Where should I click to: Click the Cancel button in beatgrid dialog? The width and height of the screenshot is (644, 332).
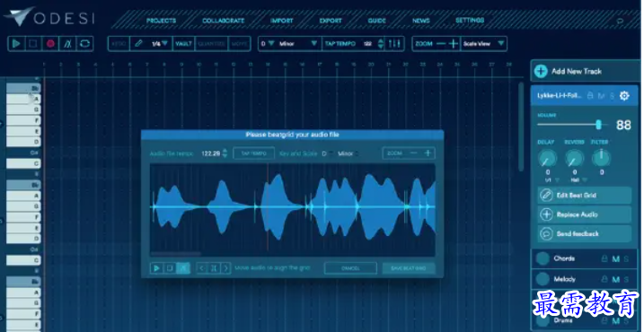coord(350,268)
